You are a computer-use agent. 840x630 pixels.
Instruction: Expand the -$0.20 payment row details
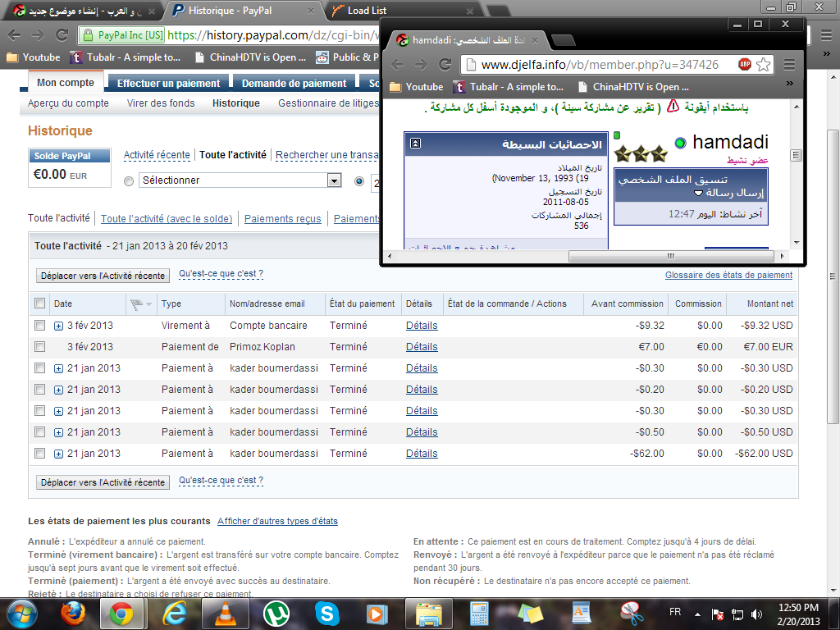58,390
